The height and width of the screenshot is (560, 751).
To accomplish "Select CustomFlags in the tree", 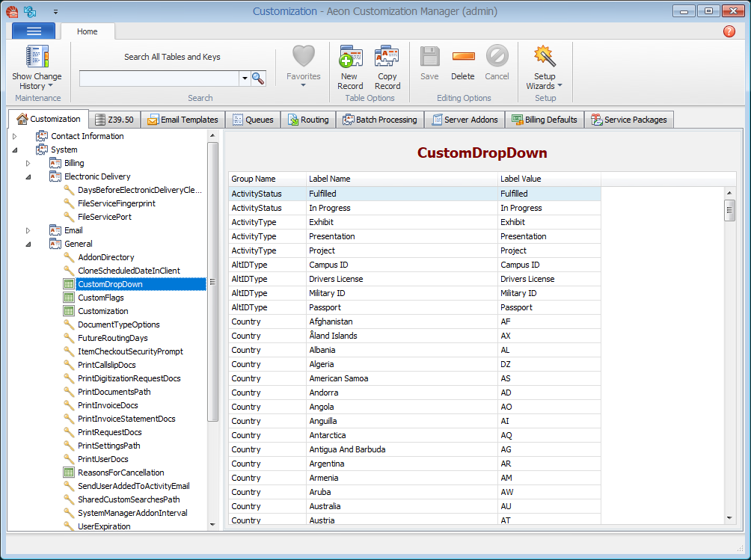I will click(x=101, y=298).
